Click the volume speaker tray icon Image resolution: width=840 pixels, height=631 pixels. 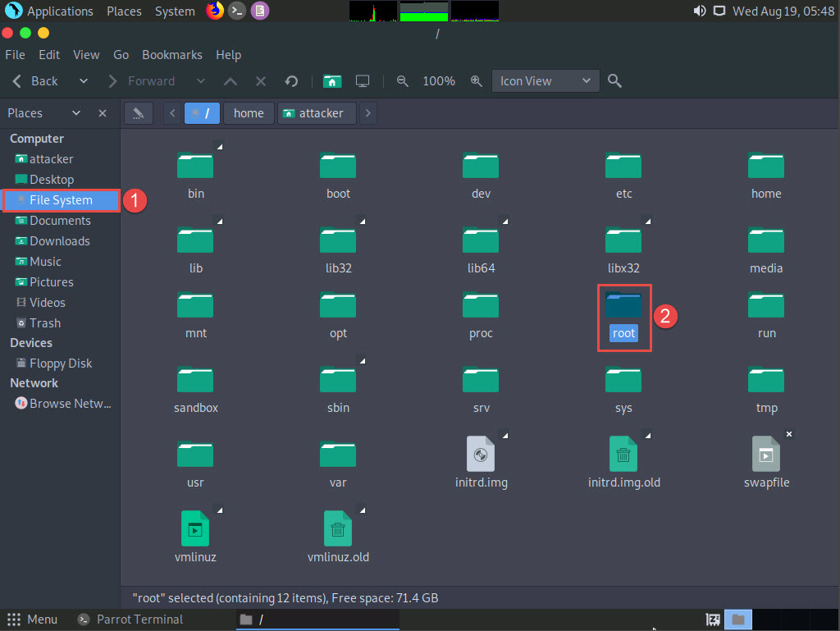pyautogui.click(x=699, y=11)
